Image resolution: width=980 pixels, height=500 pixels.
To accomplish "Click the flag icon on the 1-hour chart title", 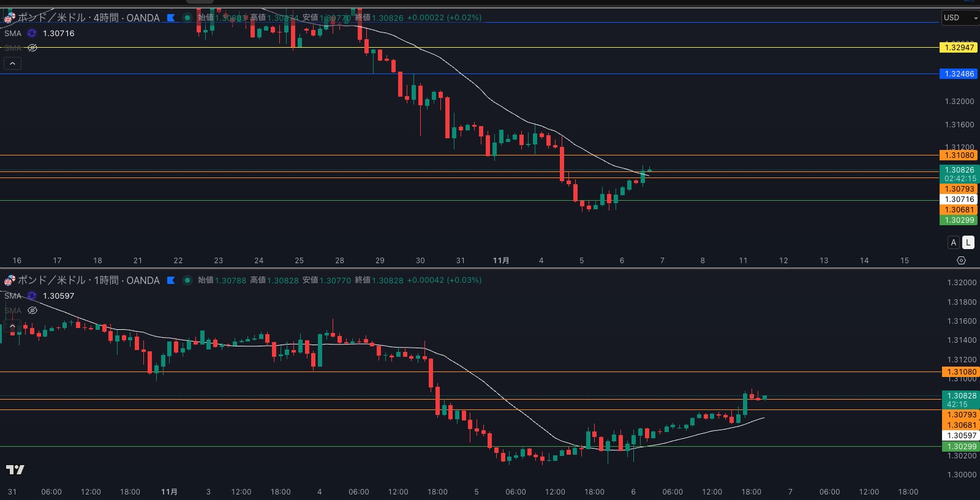I will coord(171,280).
